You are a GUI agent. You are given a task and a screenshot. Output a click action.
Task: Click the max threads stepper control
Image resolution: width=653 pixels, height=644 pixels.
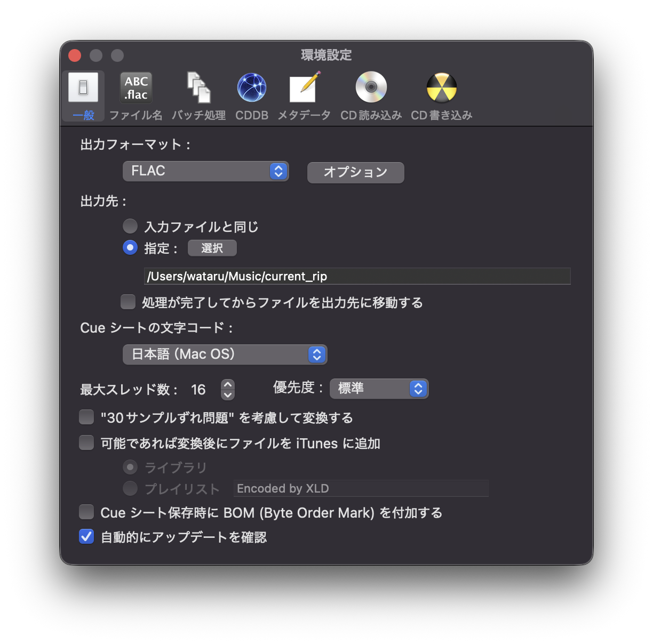point(228,389)
